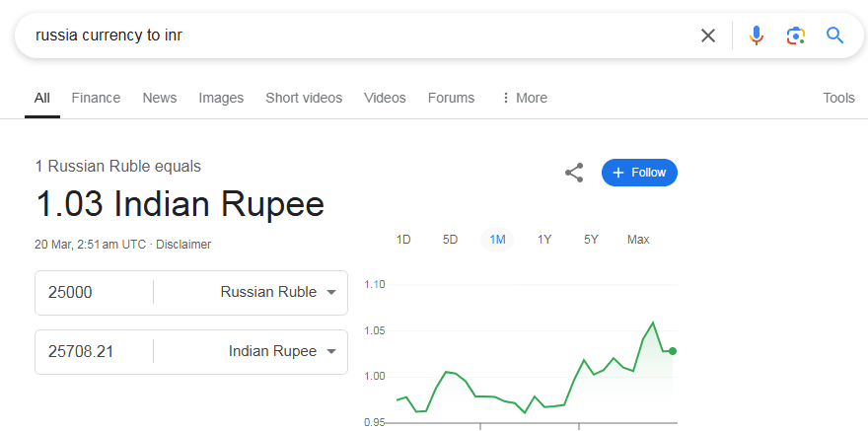Open Google Lens image search
This screenshot has width=868, height=431.
[795, 36]
